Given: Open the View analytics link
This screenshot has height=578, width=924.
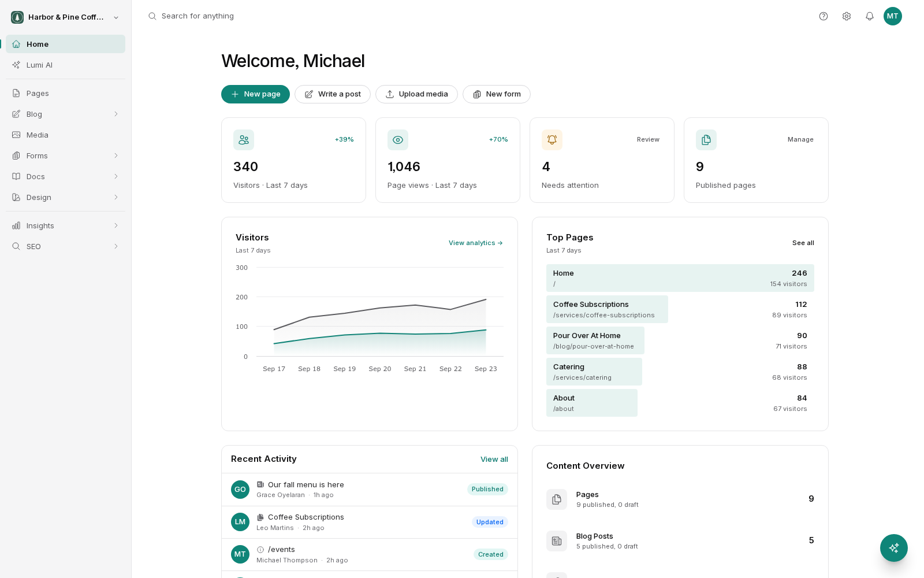Looking at the screenshot, I should [476, 243].
